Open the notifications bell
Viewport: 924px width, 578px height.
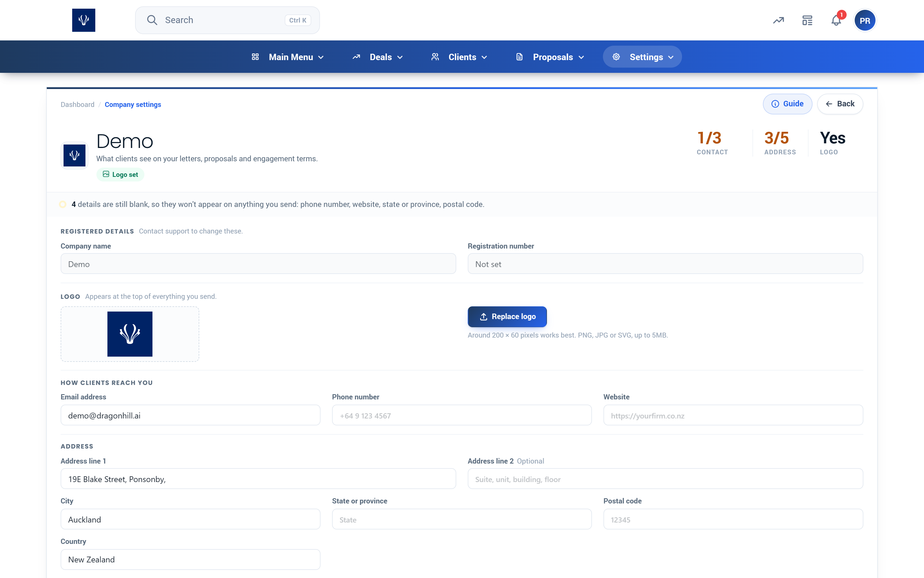[x=836, y=20]
